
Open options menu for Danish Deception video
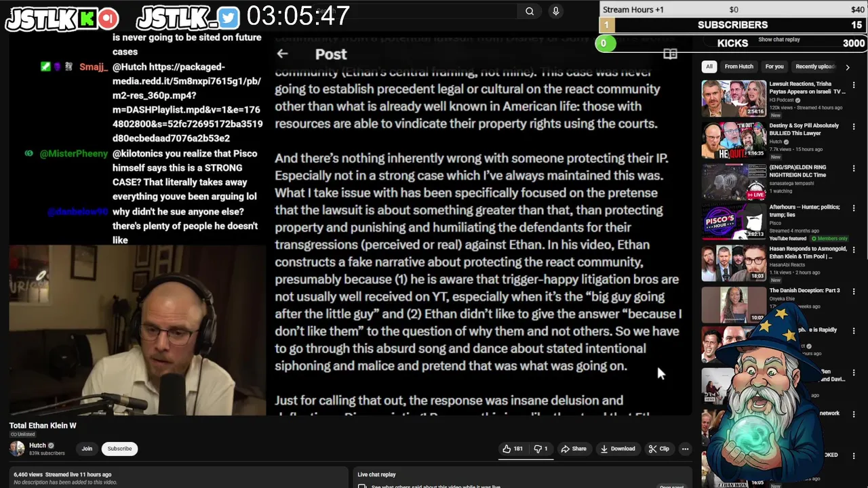[854, 291]
